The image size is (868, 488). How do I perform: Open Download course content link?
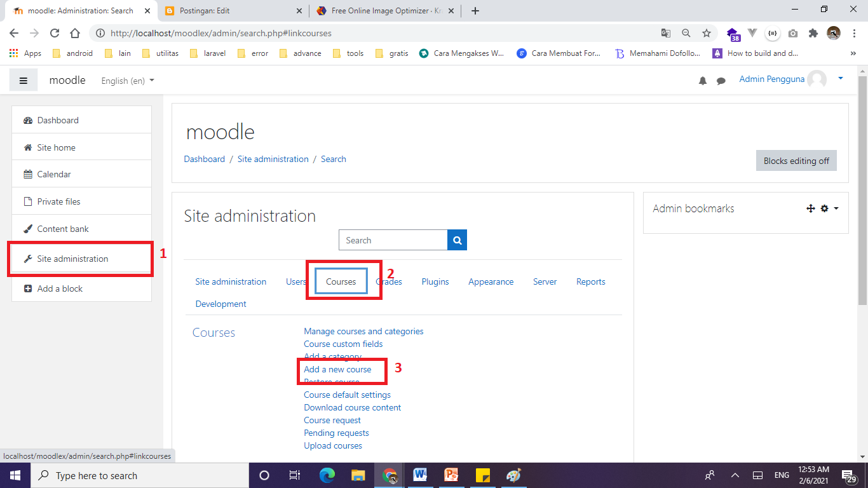353,407
